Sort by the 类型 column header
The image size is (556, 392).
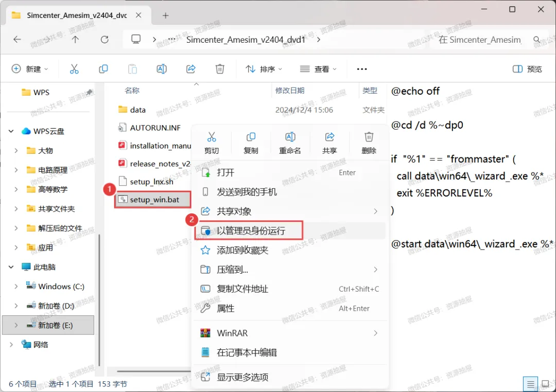pyautogui.click(x=370, y=91)
